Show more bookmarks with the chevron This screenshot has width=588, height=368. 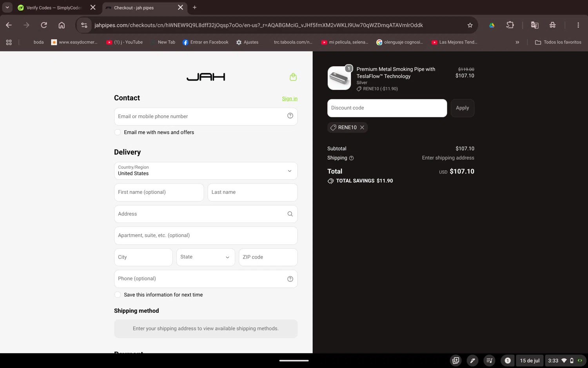coord(517,42)
